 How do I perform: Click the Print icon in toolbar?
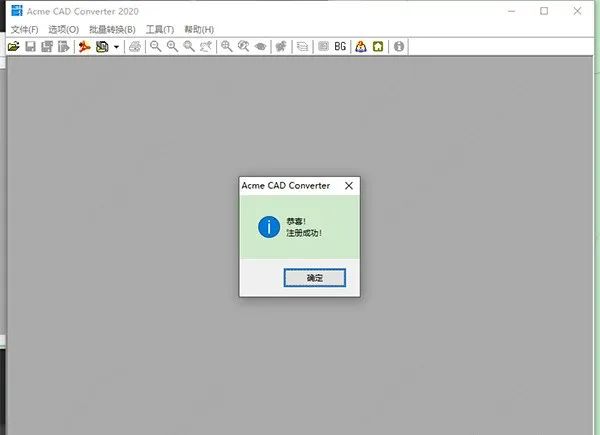point(135,47)
